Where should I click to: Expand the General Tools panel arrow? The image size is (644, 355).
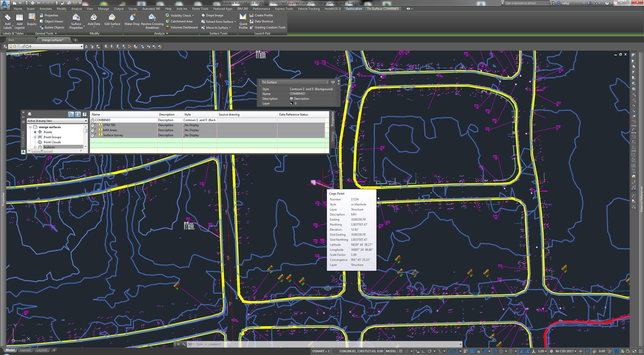pyautogui.click(x=56, y=33)
